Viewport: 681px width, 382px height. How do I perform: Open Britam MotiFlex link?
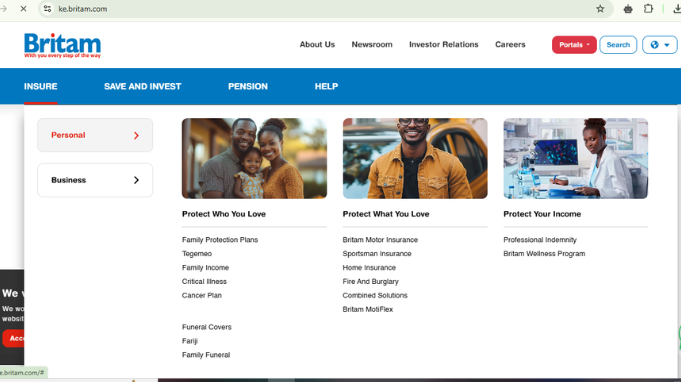(368, 309)
